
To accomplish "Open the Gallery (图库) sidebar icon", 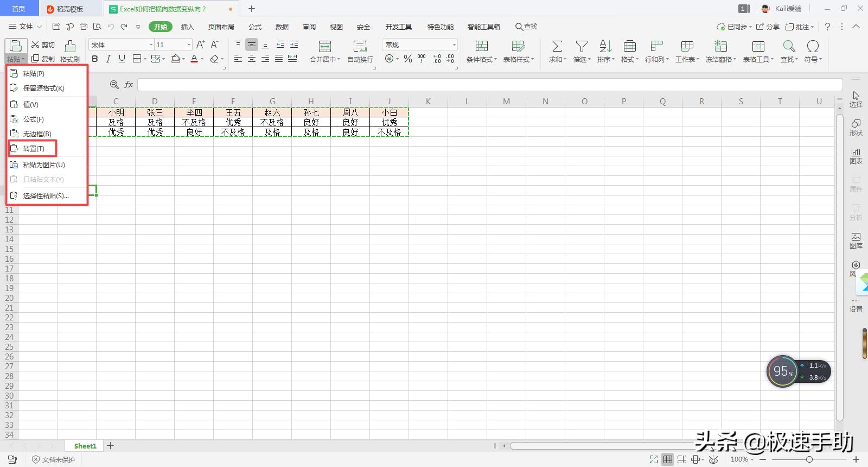I will coord(856,240).
